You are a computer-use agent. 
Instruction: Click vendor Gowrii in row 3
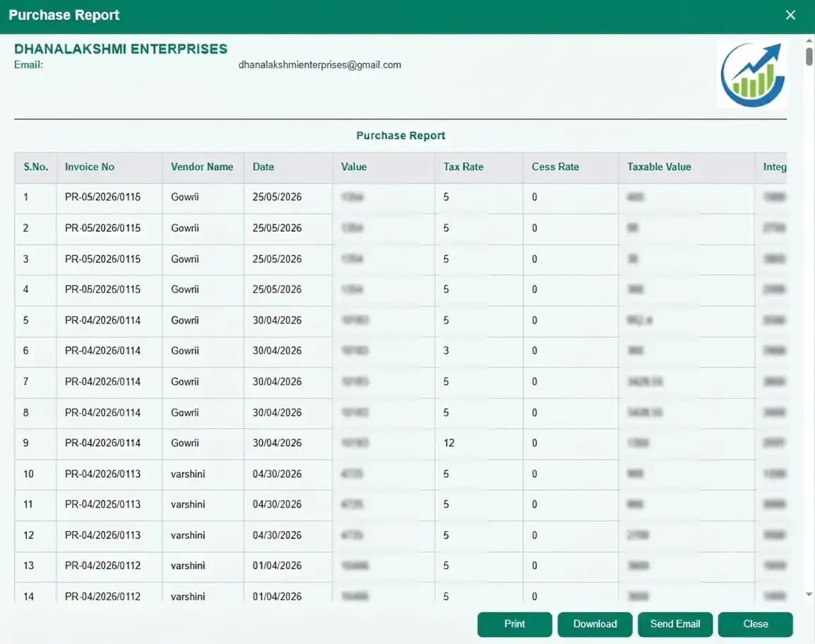coord(184,259)
